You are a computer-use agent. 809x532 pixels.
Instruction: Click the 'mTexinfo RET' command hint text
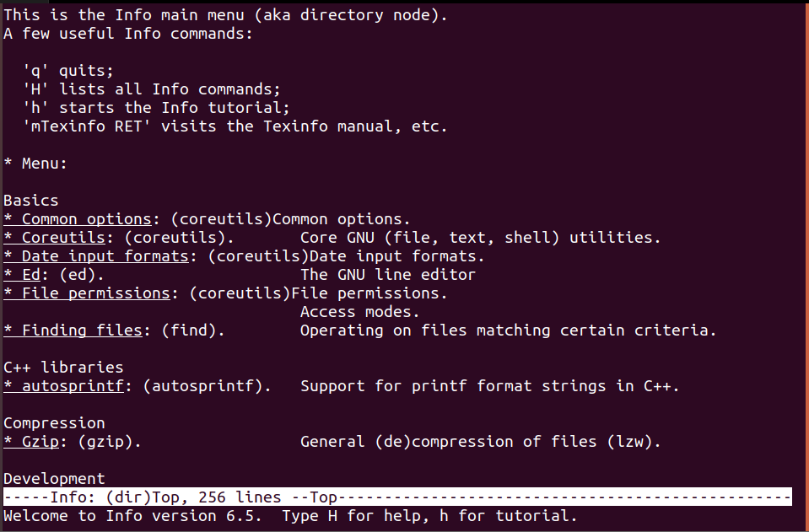(x=87, y=126)
